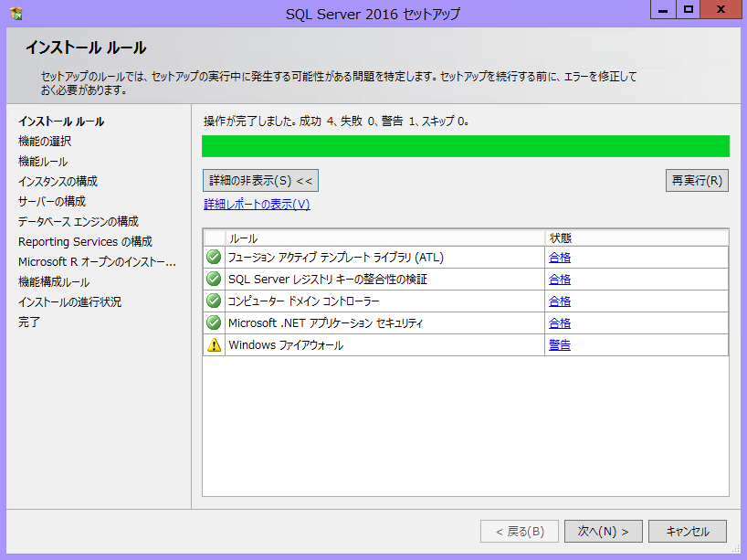Open 合格 link for .NET application security
This screenshot has width=747, height=560.
coord(560,323)
